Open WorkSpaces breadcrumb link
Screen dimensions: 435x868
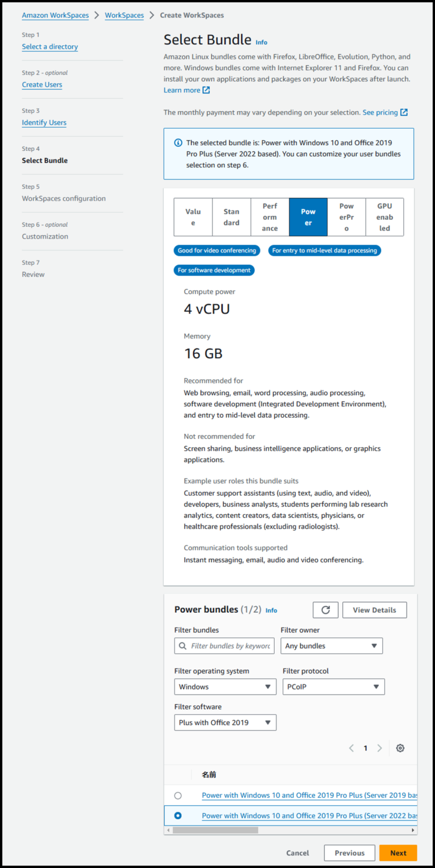(124, 15)
